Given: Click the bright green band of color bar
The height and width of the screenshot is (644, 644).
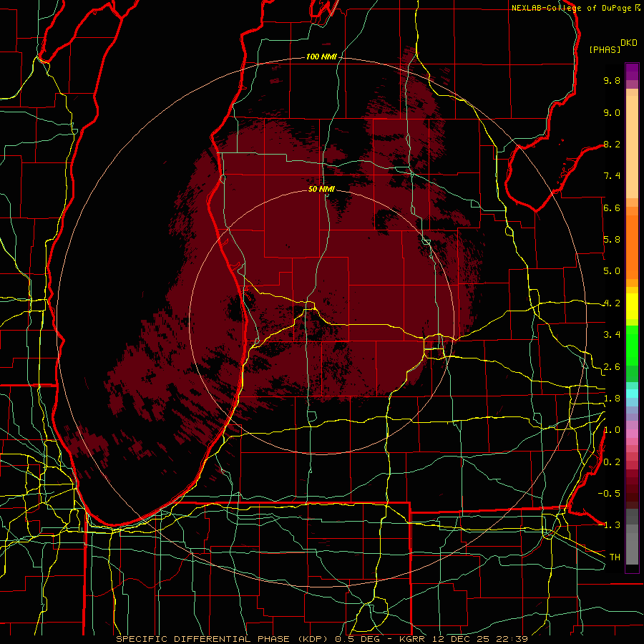Looking at the screenshot, I should coord(632,345).
